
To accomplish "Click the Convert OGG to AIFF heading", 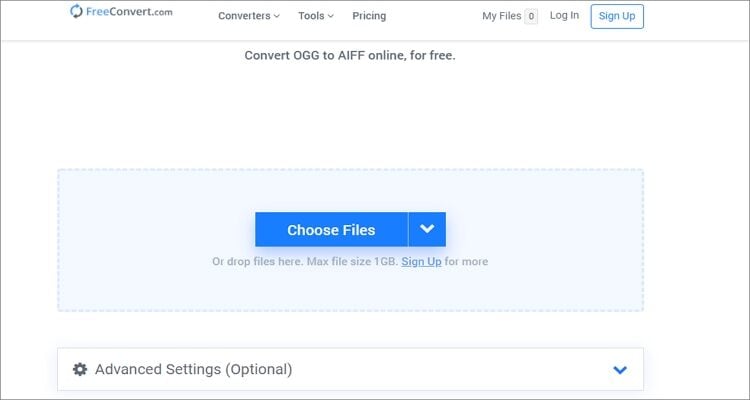I will [x=350, y=56].
